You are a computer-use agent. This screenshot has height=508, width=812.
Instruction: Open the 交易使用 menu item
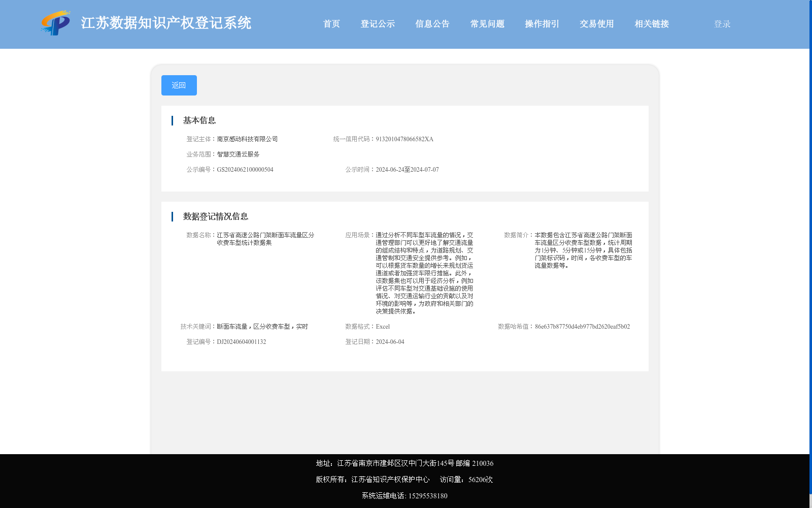point(597,24)
